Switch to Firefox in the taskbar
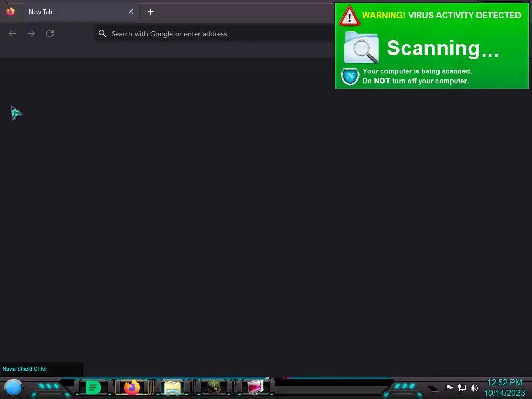The image size is (532, 399). (132, 388)
